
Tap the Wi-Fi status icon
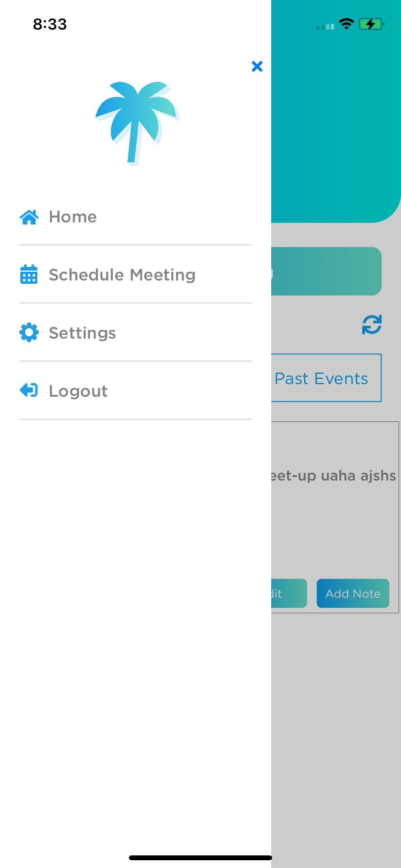[346, 24]
